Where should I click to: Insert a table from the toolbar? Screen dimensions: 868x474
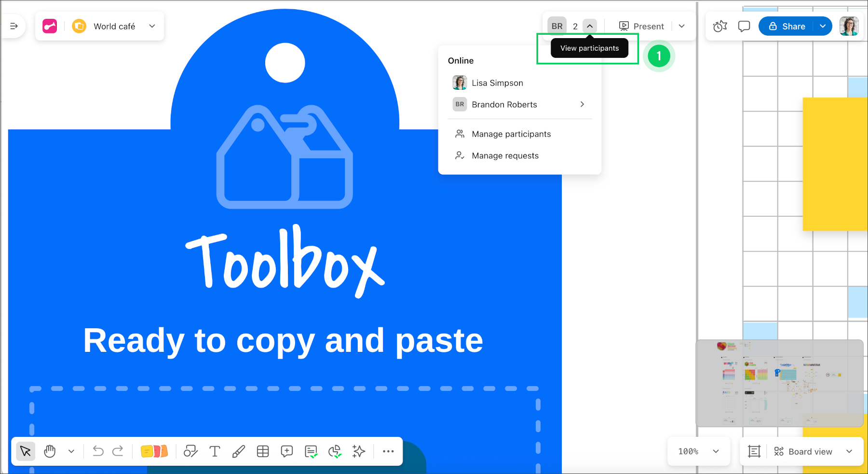[x=263, y=451]
